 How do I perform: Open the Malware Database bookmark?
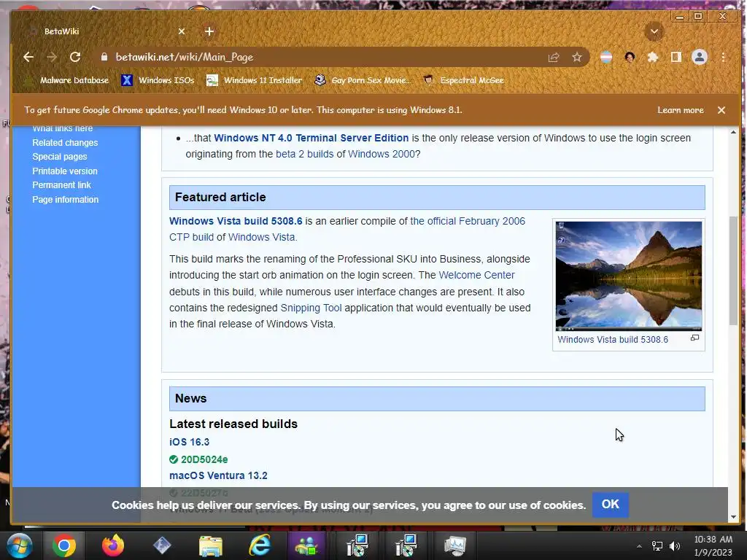click(67, 80)
